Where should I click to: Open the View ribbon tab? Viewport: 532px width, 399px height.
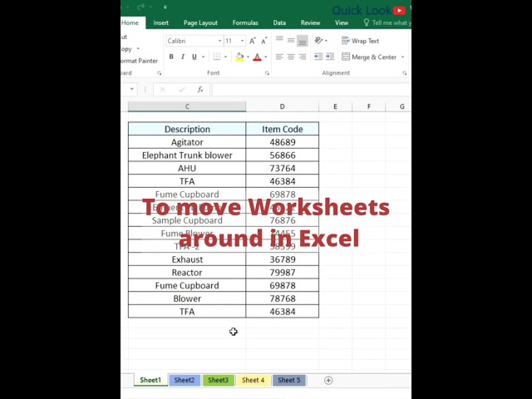[x=342, y=22]
